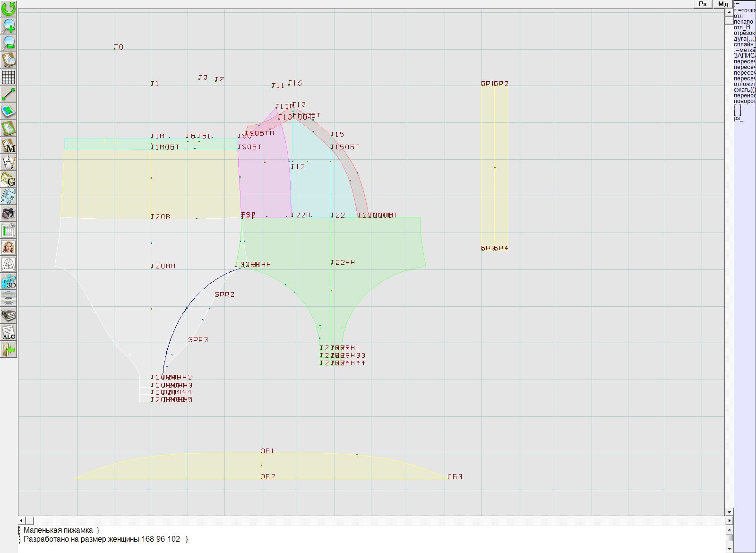Click the exit door arrow icon
Viewport: 756px width, 553px height.
click(9, 350)
